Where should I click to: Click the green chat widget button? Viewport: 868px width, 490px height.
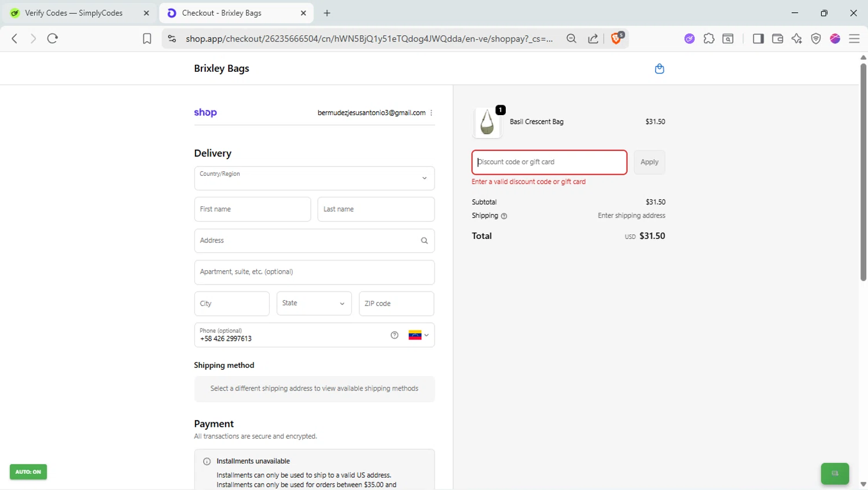(835, 473)
